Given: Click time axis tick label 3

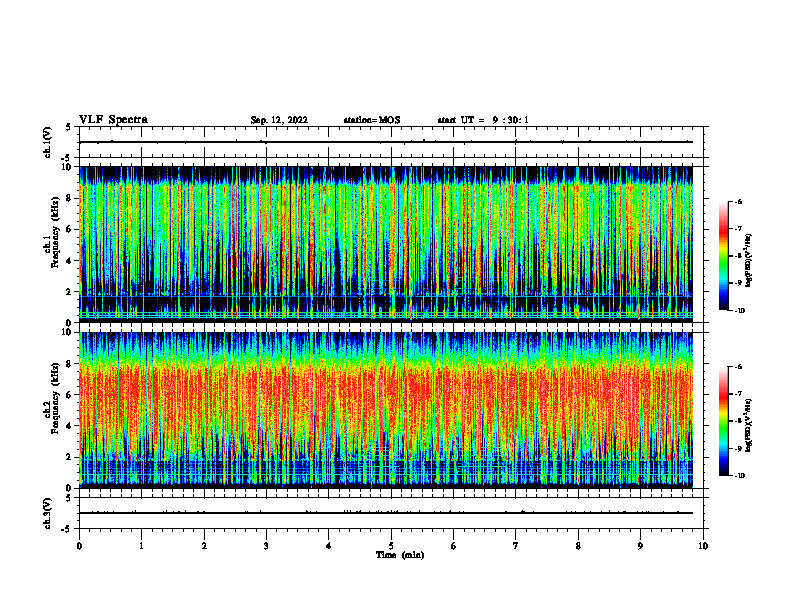Looking at the screenshot, I should click(x=266, y=546).
